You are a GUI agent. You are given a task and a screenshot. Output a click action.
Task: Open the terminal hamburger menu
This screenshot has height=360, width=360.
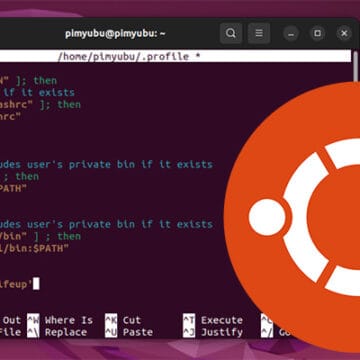point(259,33)
